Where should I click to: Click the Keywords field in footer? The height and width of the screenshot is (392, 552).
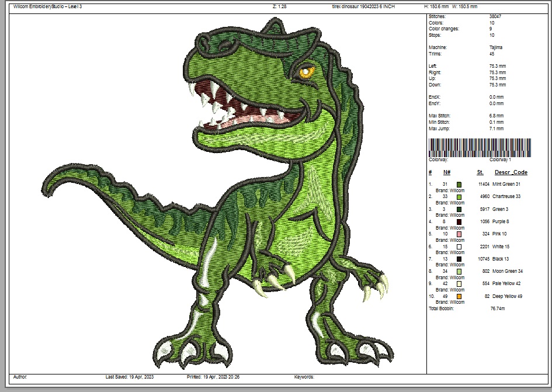(304, 377)
